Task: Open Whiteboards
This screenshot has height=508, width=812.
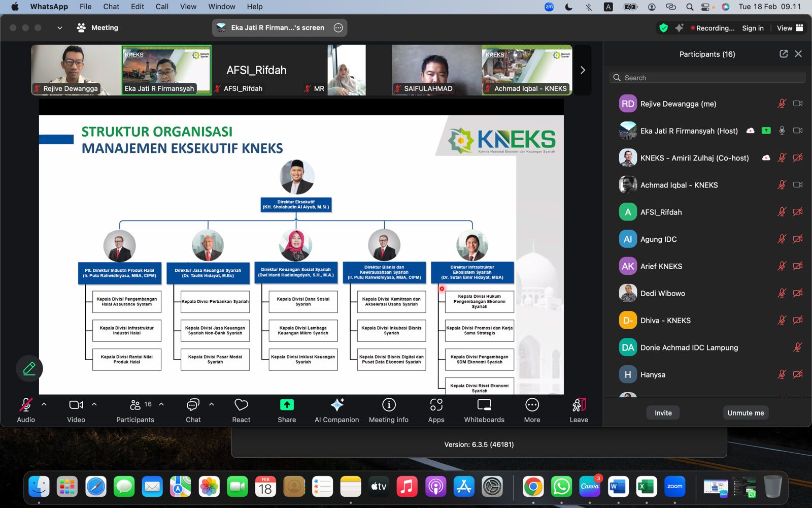Action: click(484, 410)
